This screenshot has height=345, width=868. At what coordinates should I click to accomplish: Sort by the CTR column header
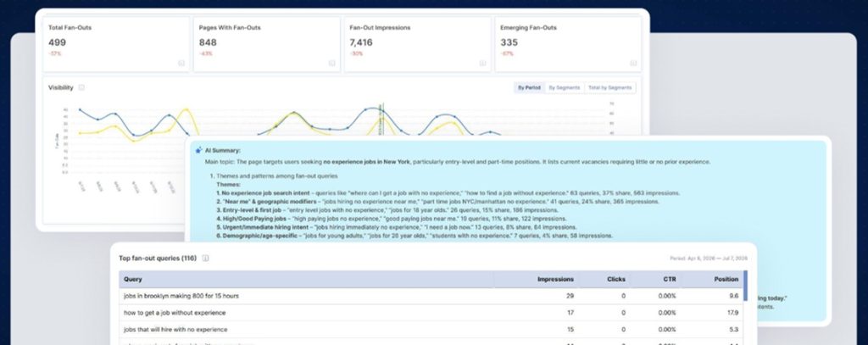click(670, 279)
